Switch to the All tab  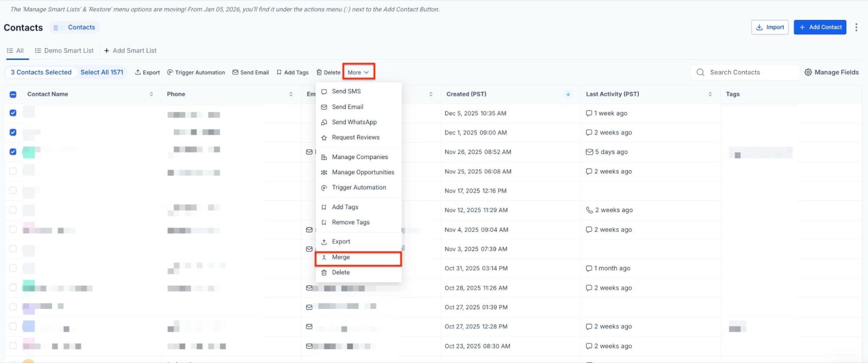point(15,50)
